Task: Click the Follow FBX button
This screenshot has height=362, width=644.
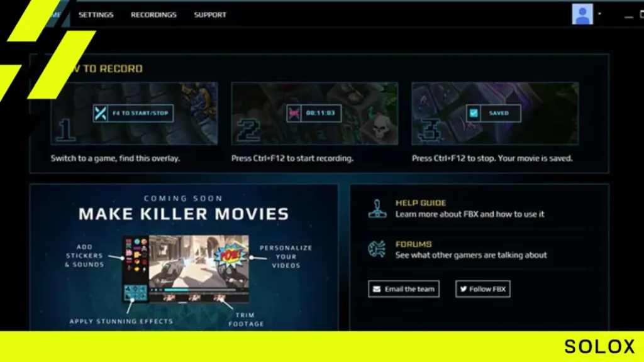Action: (482, 289)
